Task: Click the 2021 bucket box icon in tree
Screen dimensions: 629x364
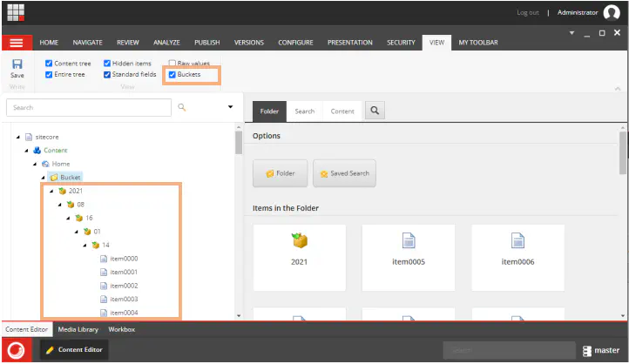Action: tap(62, 191)
